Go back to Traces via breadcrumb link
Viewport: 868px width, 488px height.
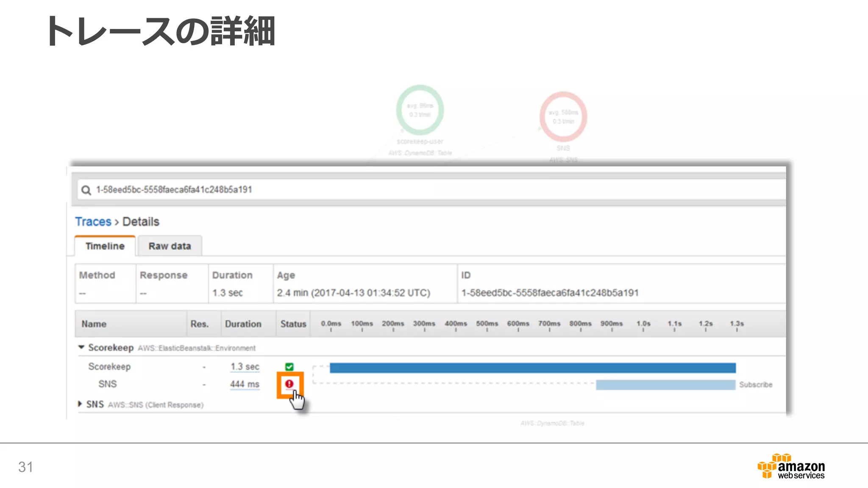pos(93,222)
